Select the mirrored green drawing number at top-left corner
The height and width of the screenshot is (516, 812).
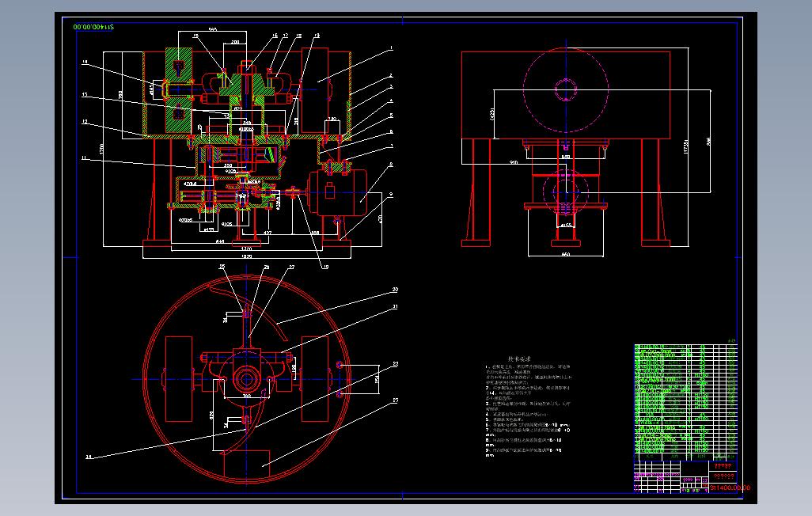(93, 26)
